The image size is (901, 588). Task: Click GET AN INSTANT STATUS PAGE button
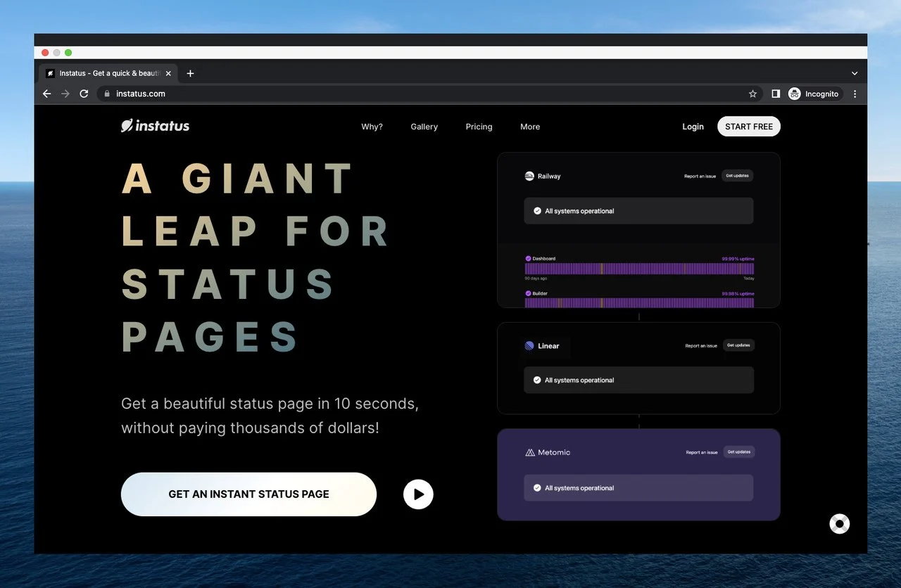248,494
